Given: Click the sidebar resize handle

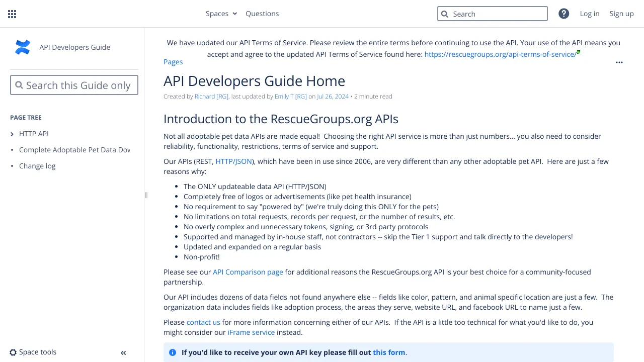Looking at the screenshot, I should (x=146, y=195).
